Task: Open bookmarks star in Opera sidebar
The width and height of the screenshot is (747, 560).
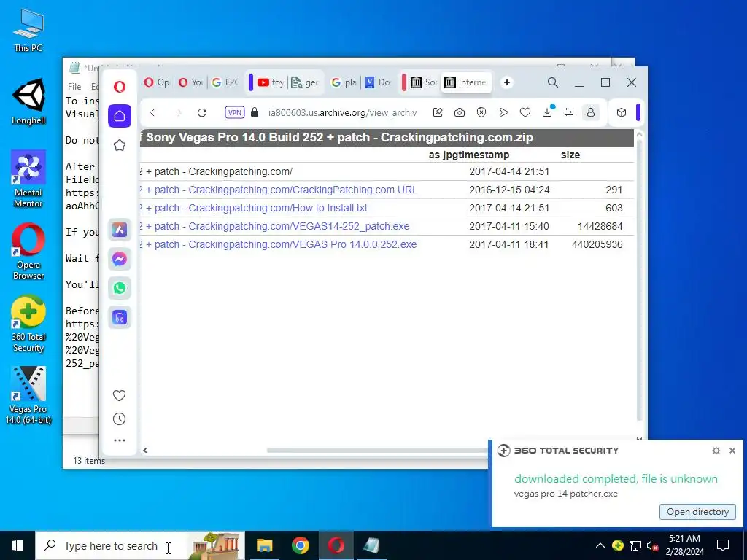Action: pos(120,145)
